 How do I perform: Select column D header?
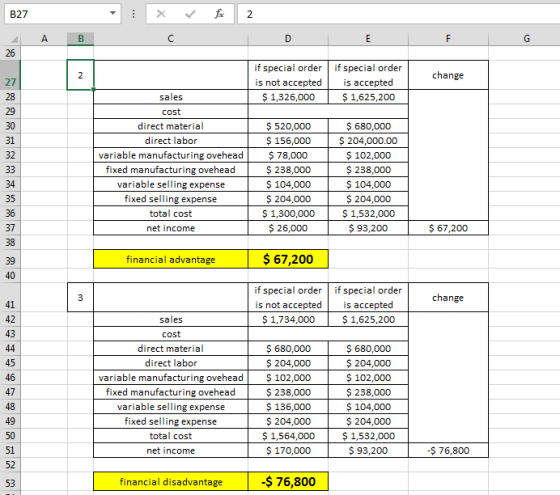tap(288, 39)
